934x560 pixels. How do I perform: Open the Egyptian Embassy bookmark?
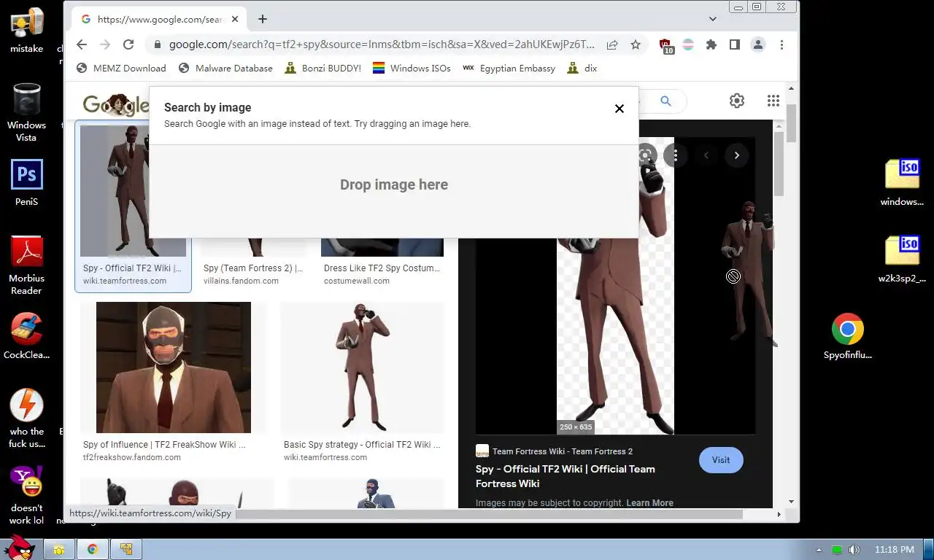pos(509,68)
